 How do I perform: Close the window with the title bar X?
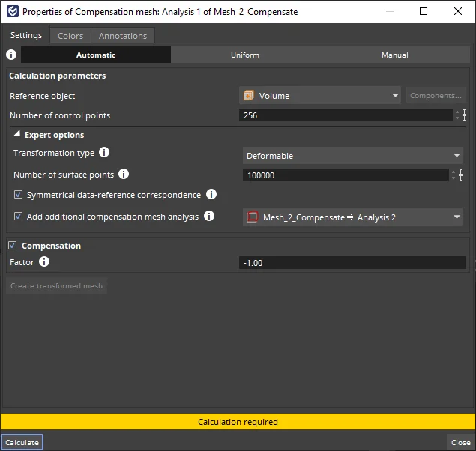tap(458, 11)
